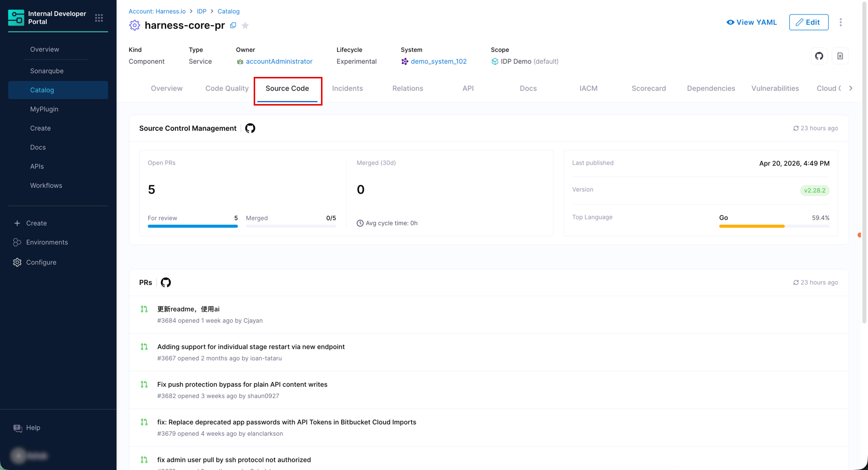Click the Edit button
This screenshot has height=470, width=868.
tap(809, 22)
